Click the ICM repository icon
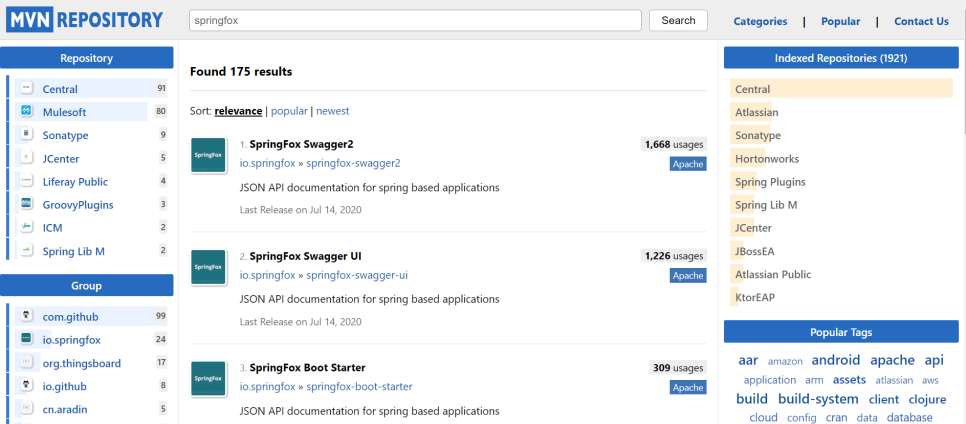This screenshot has width=966, height=424. [x=26, y=227]
